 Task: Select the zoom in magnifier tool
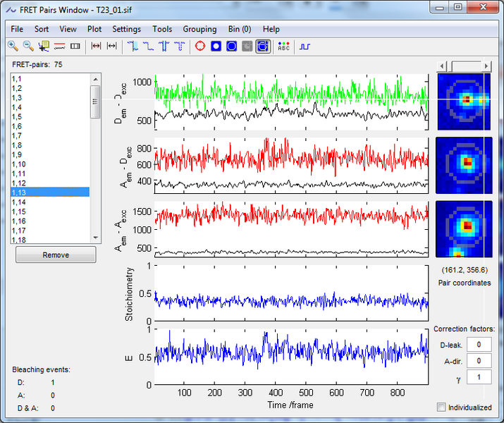tap(13, 47)
